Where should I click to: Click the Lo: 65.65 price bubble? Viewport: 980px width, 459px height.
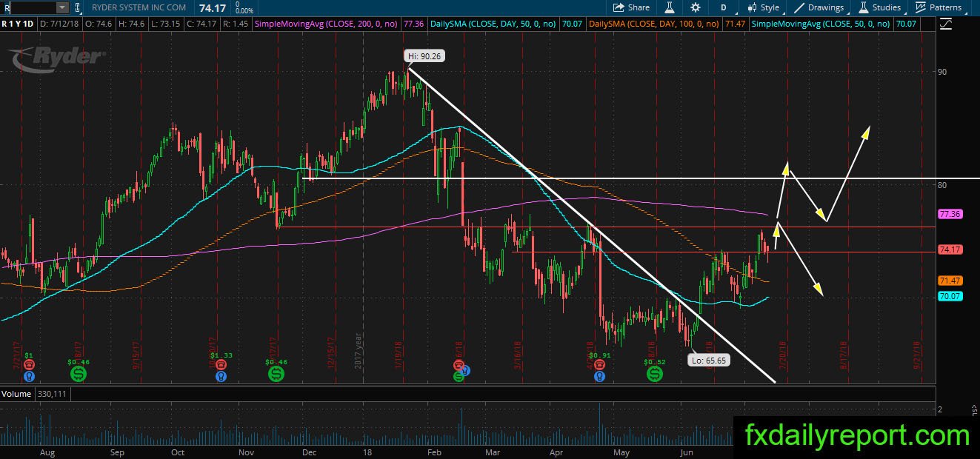coord(707,361)
